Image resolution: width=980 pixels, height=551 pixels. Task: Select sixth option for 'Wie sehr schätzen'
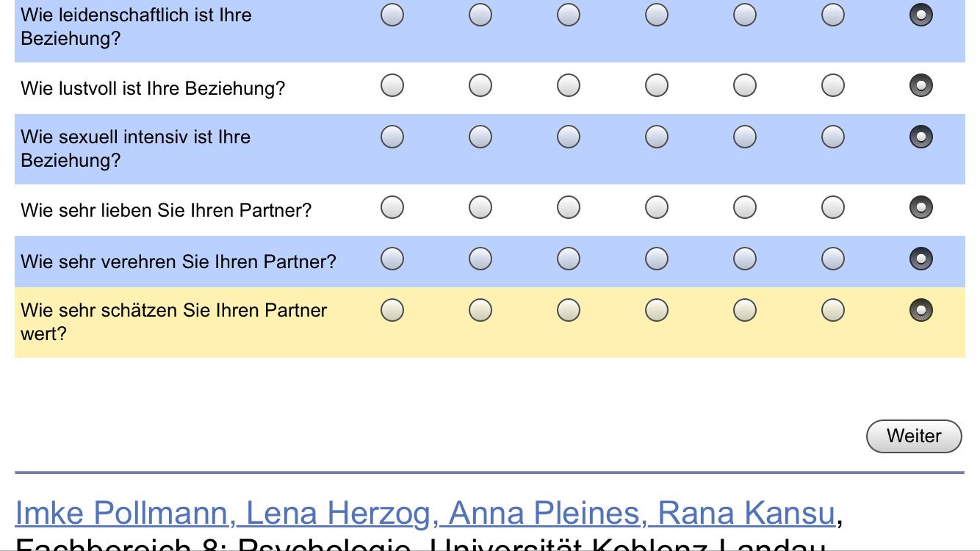pos(833,311)
